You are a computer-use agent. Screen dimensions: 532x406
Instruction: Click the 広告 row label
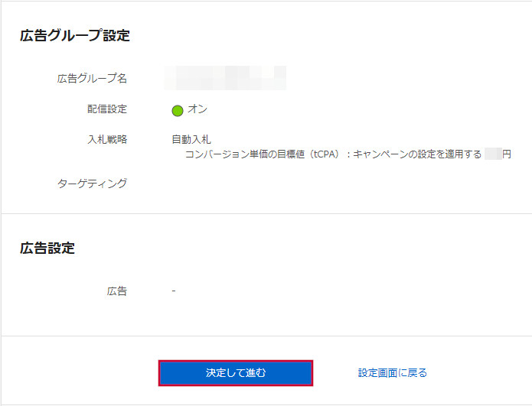click(117, 291)
